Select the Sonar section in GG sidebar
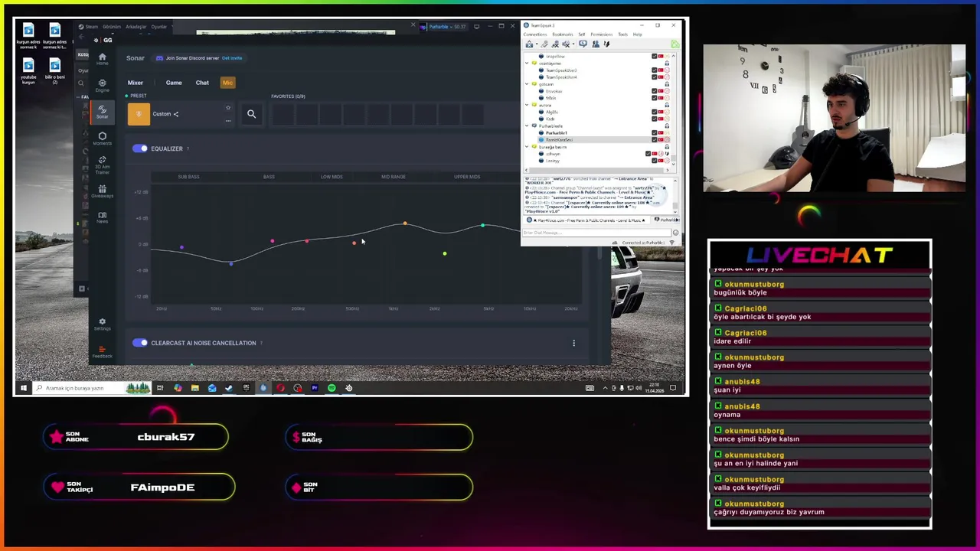980x551 pixels. pyautogui.click(x=102, y=112)
